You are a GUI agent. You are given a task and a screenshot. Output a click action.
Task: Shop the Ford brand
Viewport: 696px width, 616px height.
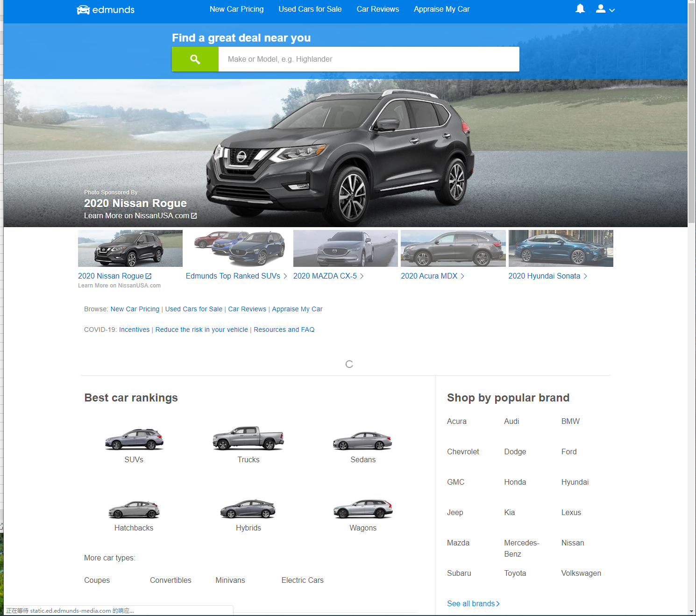coord(569,451)
